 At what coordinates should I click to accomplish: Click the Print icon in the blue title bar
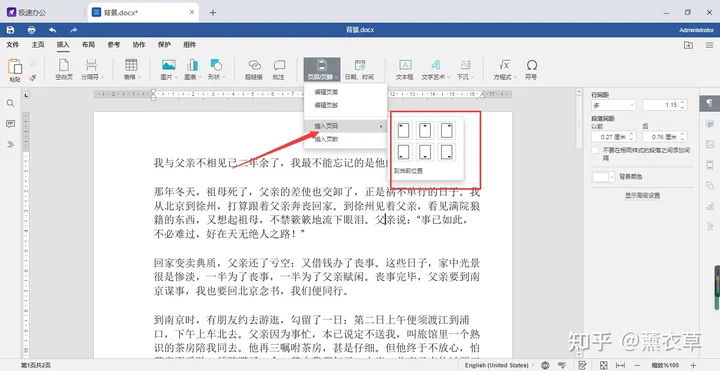pyautogui.click(x=31, y=30)
